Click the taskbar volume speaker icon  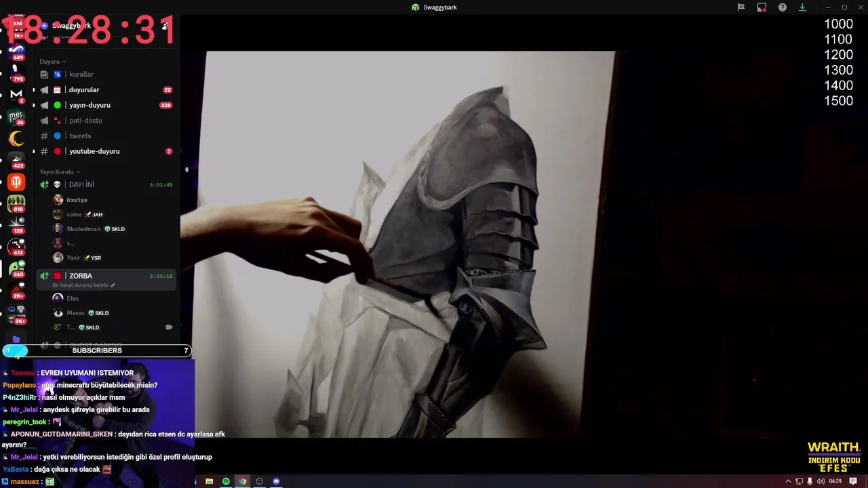pos(821,481)
